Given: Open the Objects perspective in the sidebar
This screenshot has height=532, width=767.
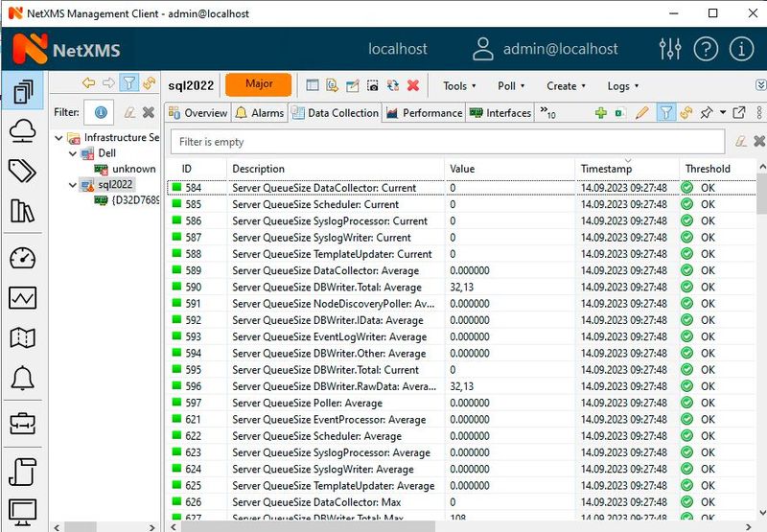Looking at the screenshot, I should (x=22, y=91).
